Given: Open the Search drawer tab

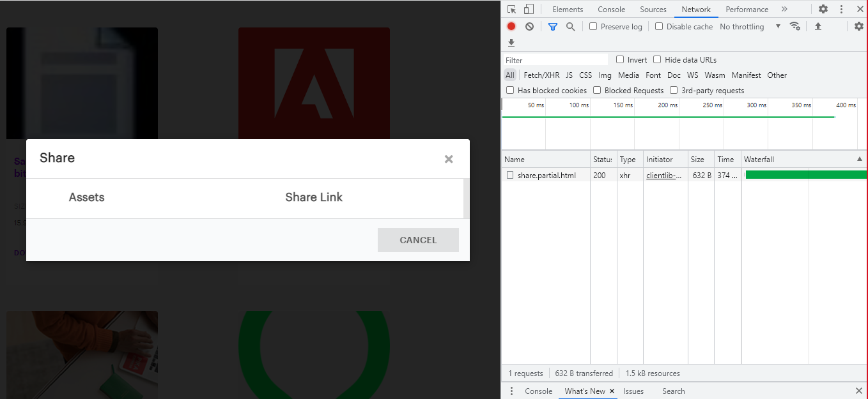Looking at the screenshot, I should coord(673,391).
